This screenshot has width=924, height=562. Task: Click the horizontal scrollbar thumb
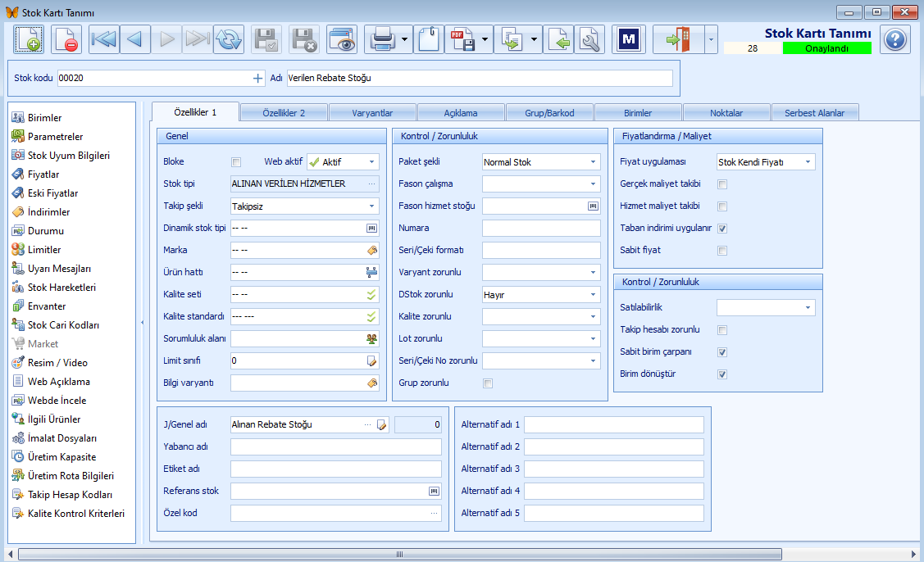399,555
